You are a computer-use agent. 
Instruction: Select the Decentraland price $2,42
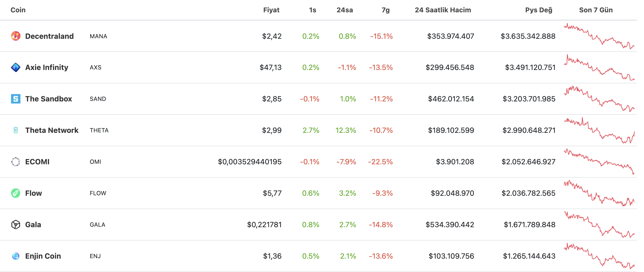(272, 36)
